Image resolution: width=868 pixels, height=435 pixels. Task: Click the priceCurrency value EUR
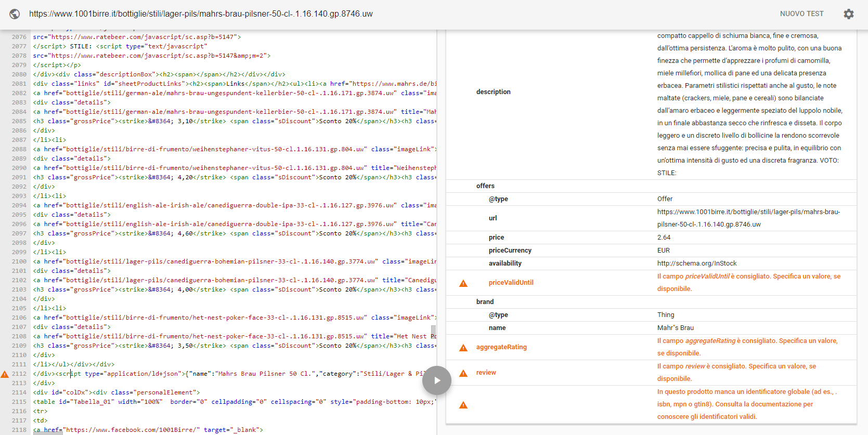(x=664, y=251)
